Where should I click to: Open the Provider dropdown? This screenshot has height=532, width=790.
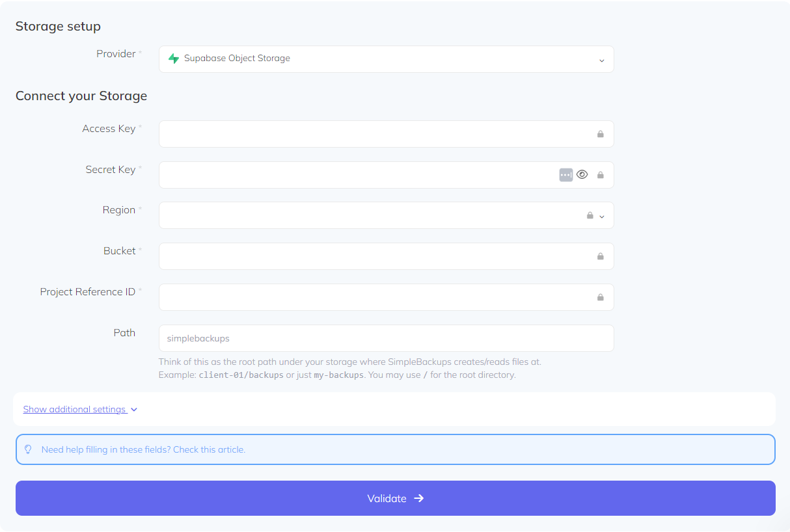tap(601, 60)
